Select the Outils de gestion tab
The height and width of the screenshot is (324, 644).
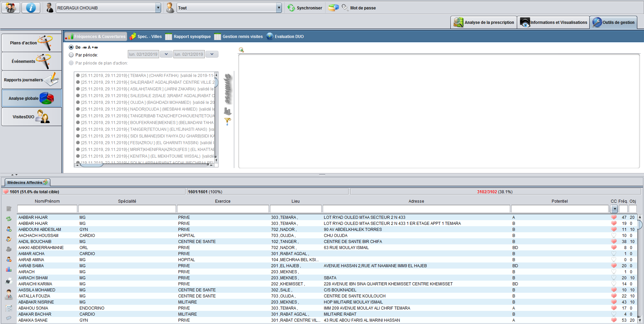[613, 23]
